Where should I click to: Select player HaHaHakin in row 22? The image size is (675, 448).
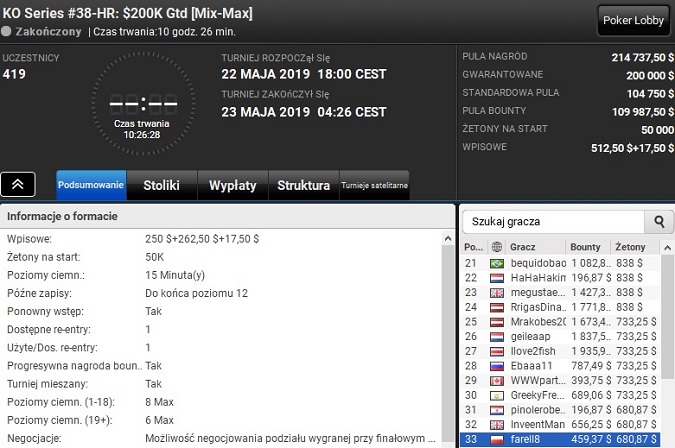coord(560,278)
